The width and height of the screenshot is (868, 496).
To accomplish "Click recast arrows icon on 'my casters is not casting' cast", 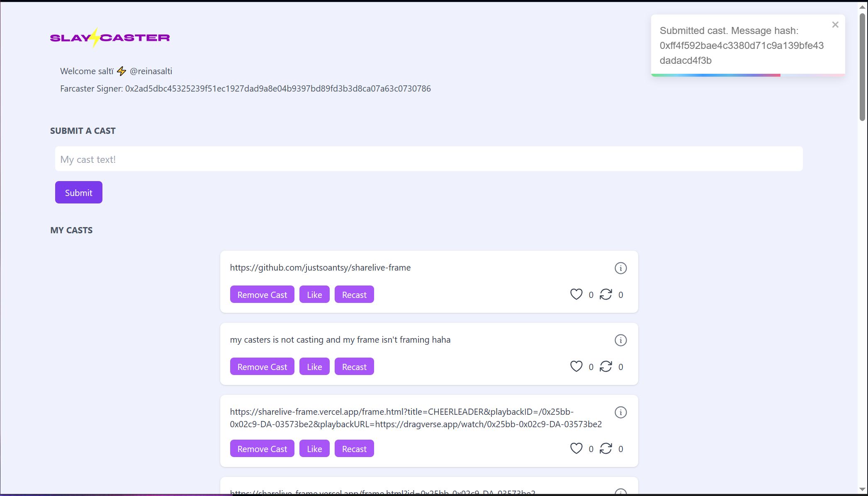I will click(x=606, y=366).
